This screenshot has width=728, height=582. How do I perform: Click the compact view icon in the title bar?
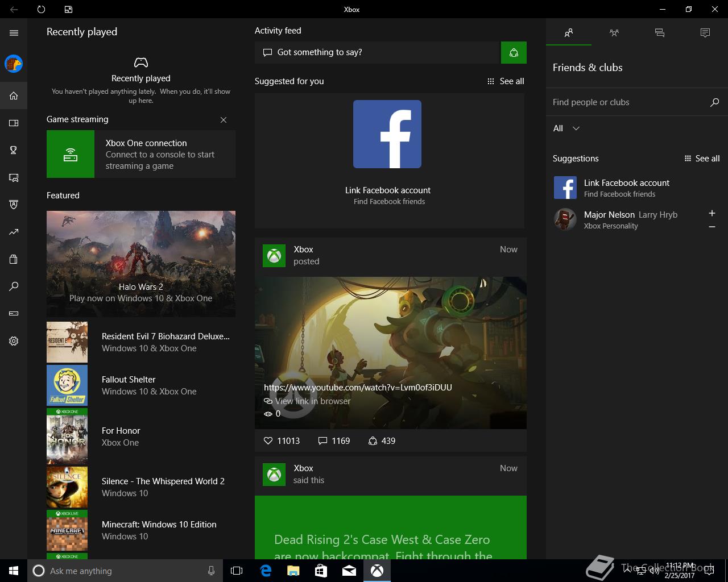tap(68, 9)
